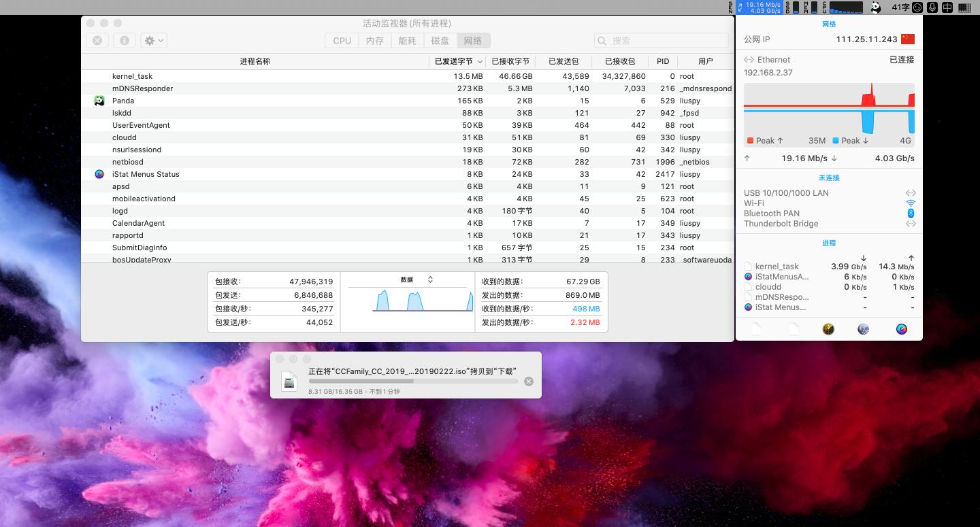Cancel the CCFamily iso file copy
The width and height of the screenshot is (980, 527).
click(x=529, y=381)
